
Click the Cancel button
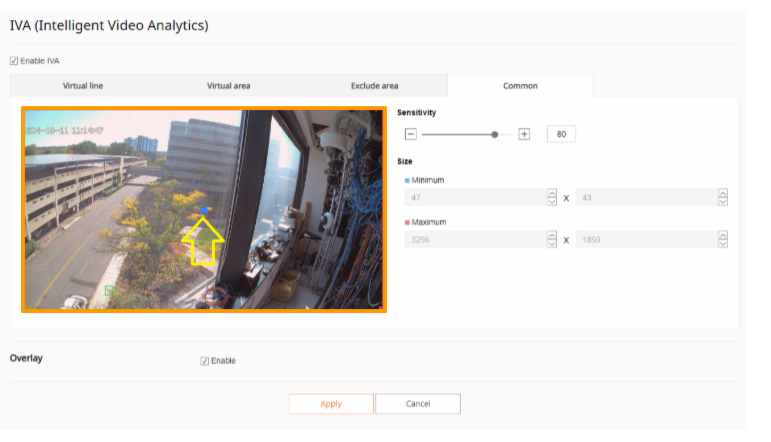point(418,404)
